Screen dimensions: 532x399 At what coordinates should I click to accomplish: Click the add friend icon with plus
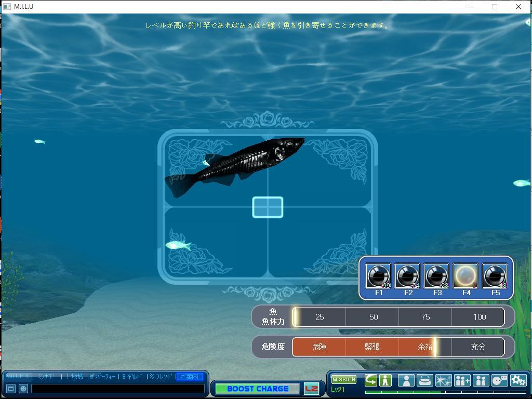click(462, 380)
